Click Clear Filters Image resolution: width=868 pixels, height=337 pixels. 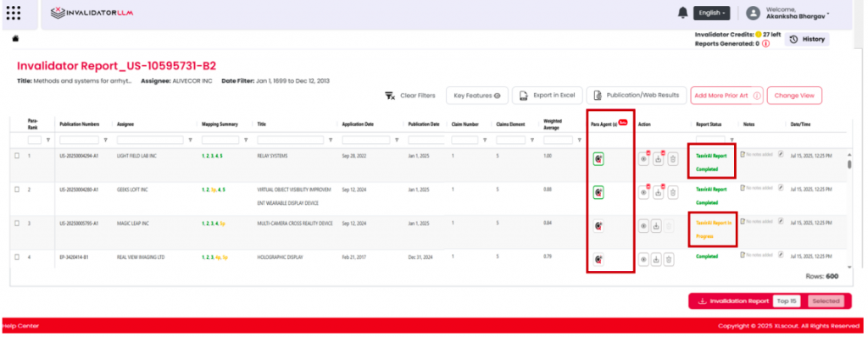(x=410, y=95)
